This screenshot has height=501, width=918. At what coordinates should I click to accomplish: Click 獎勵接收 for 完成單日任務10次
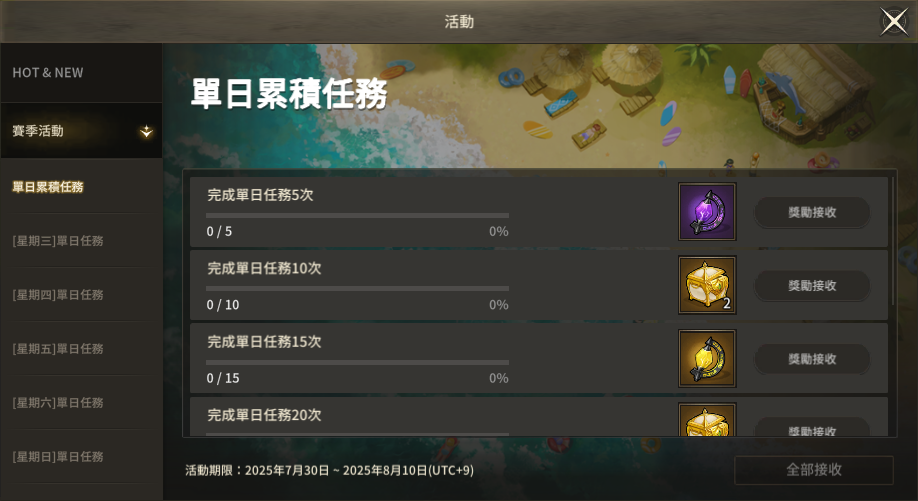point(811,286)
